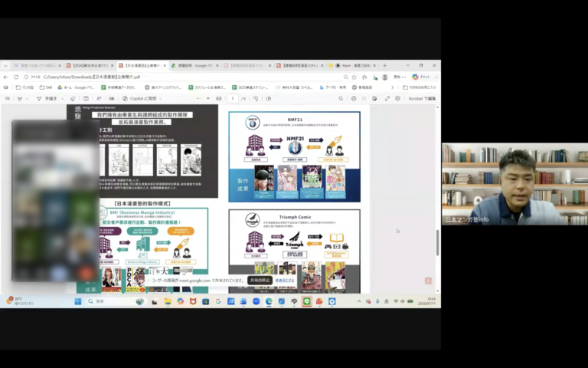Click the red Acrobat icon near scrollbar
Viewport: 588px width, 368px height.
click(x=428, y=281)
